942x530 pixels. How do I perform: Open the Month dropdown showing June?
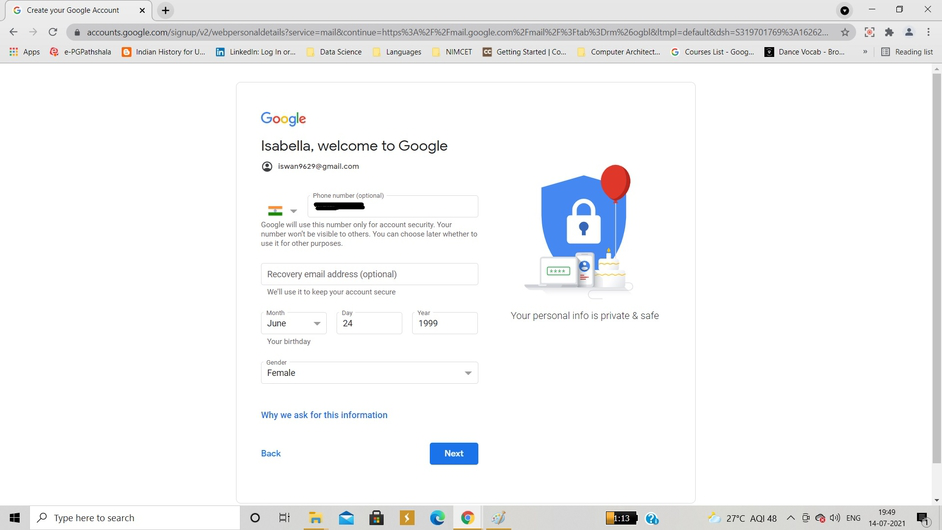click(x=294, y=323)
